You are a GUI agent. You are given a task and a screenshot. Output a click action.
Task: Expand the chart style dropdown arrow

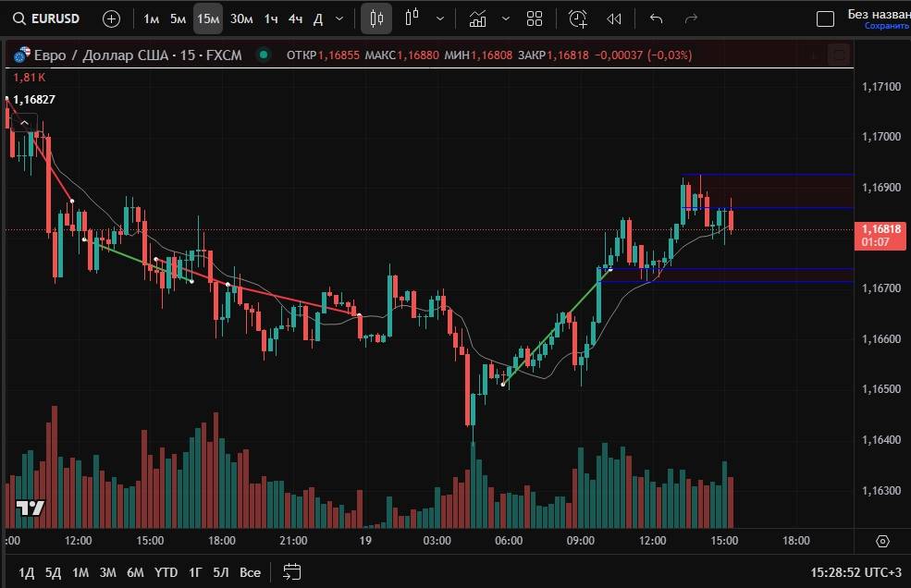coord(439,18)
